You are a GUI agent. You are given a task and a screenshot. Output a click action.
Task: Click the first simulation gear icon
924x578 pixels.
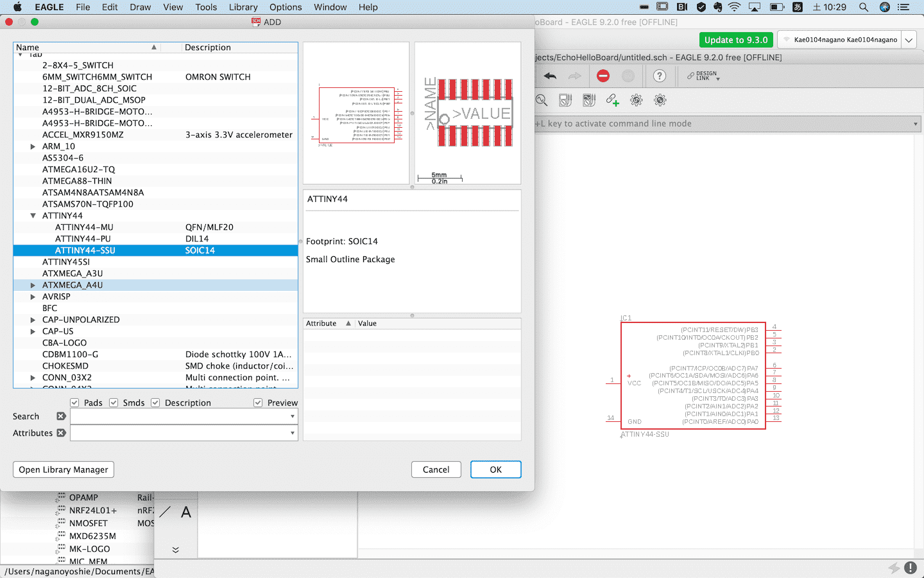[x=637, y=100]
